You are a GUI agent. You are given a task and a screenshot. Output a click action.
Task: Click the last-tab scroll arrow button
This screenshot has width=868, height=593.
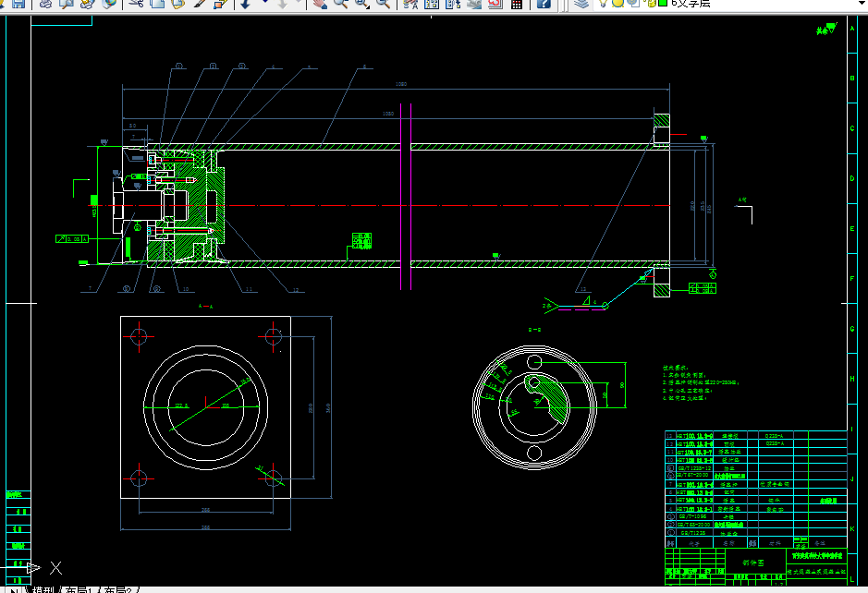(x=14, y=589)
